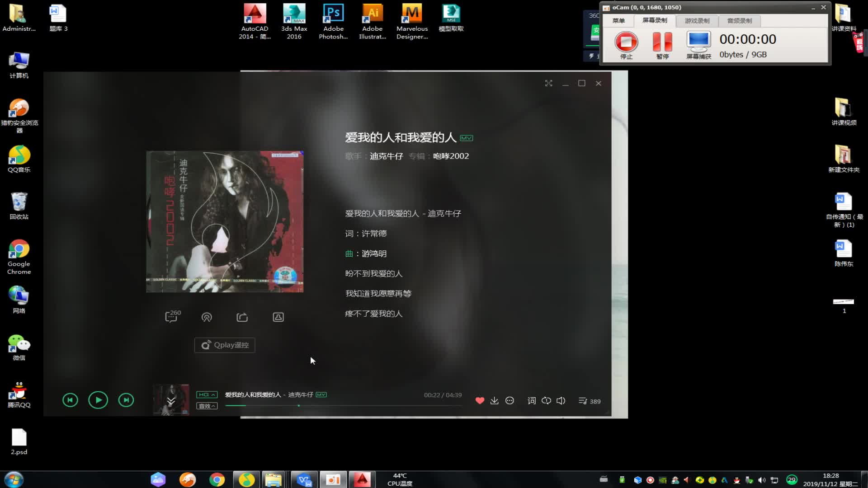Select 回收站 recycle bin icon

tap(19, 206)
